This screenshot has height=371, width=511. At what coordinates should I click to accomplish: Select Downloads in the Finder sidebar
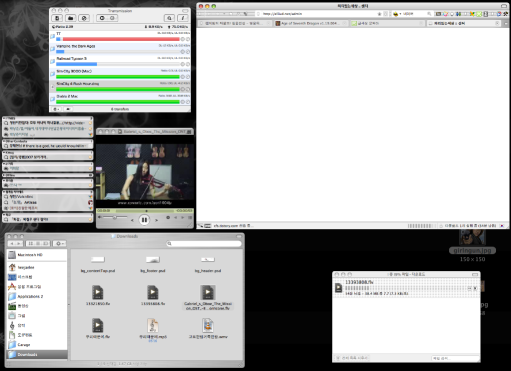(37, 354)
